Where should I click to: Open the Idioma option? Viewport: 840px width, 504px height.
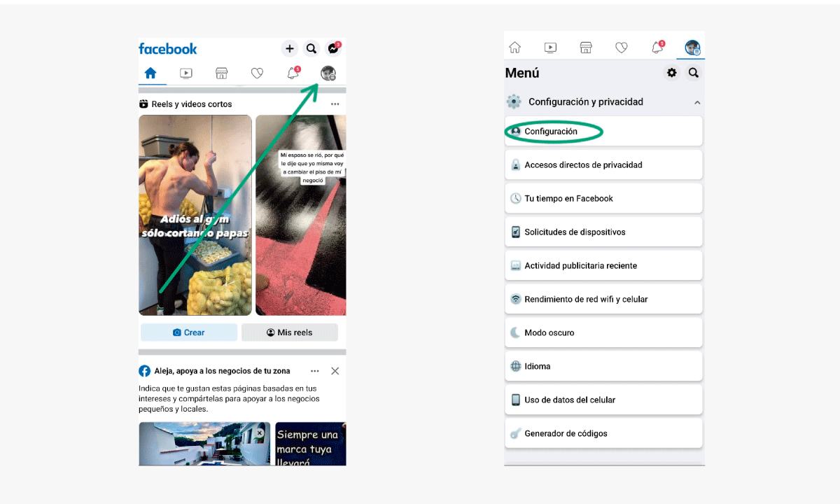[603, 366]
